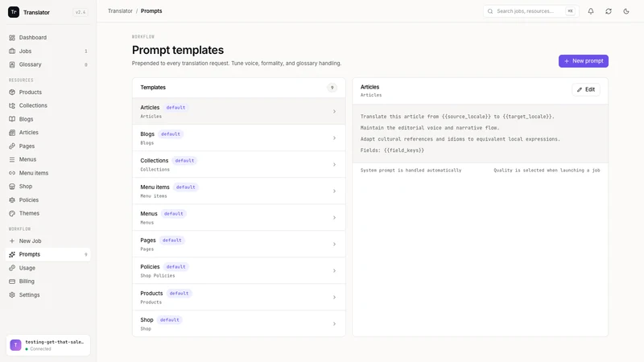Click the Menus template row title
Image resolution: width=644 pixels, height=362 pixels.
point(149,213)
